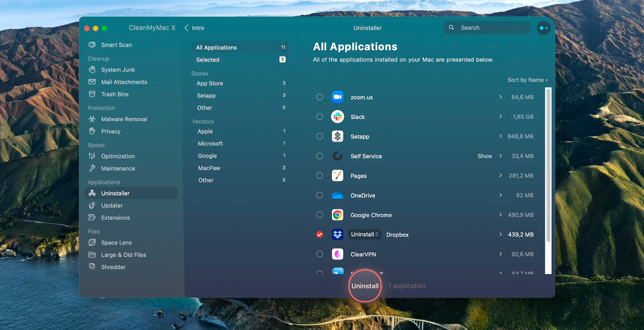Viewport: 644px width, 330px height.
Task: Click the Uninstaller sidebar icon
Action: [x=92, y=193]
